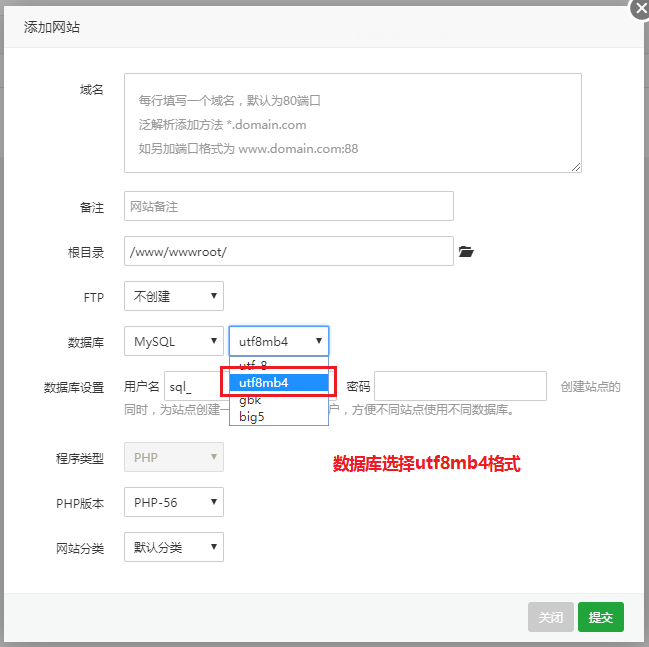The height and width of the screenshot is (647, 649).
Task: Focus the 备注 website remark field
Action: click(289, 206)
